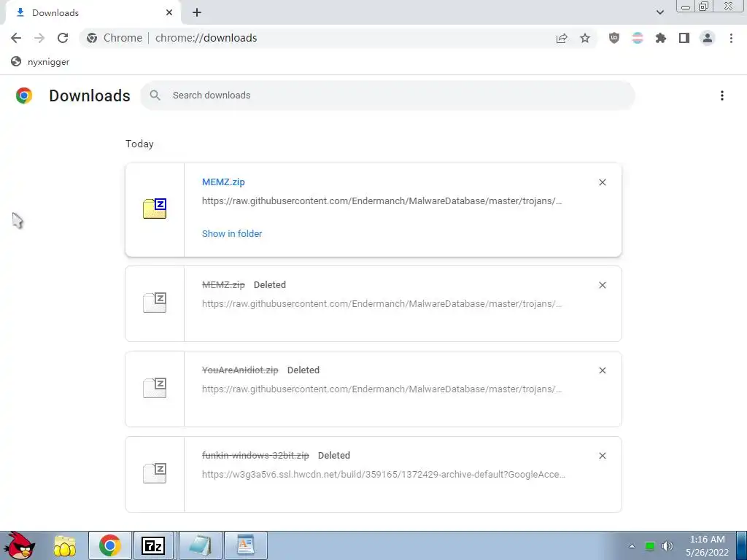Open the Downloads page more actions menu
Image resolution: width=747 pixels, height=560 pixels.
tap(722, 96)
